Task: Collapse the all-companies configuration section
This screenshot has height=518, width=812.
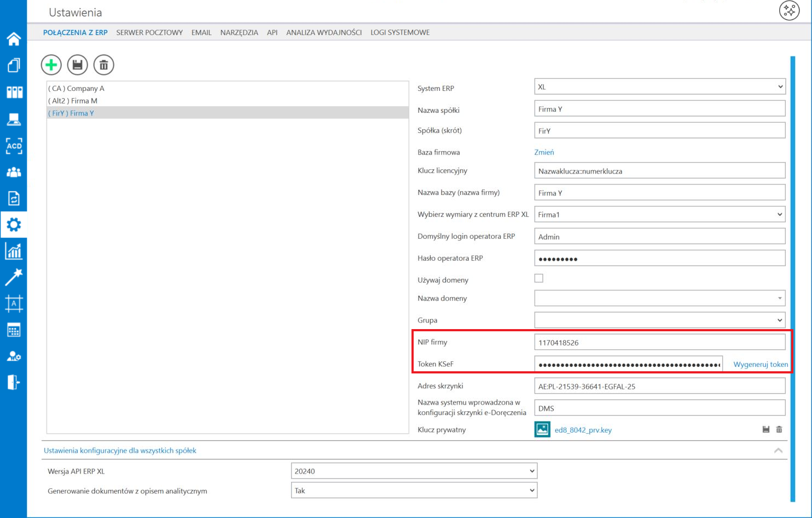Action: click(x=778, y=451)
